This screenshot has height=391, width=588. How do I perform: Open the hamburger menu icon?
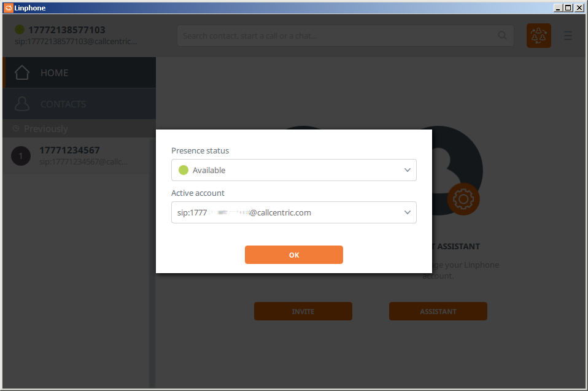tap(568, 36)
